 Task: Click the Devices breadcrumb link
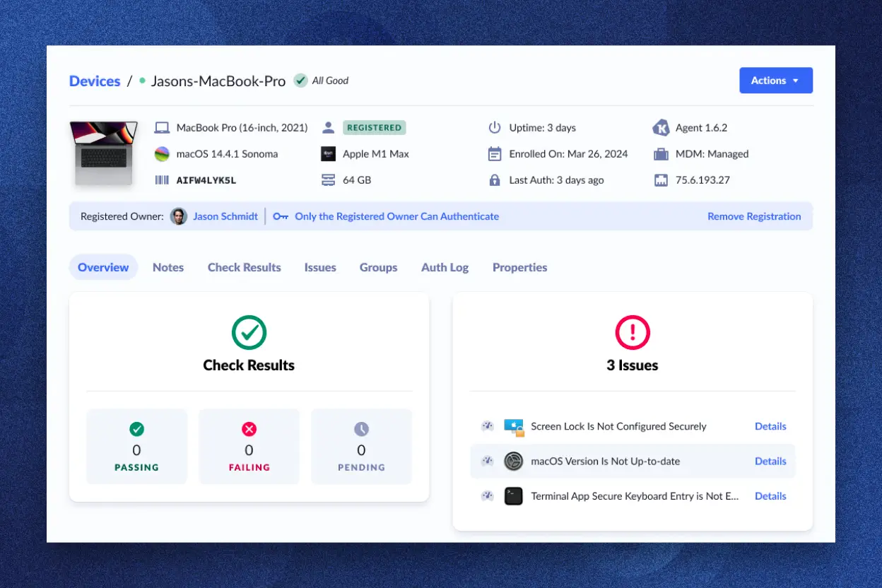[x=94, y=81]
